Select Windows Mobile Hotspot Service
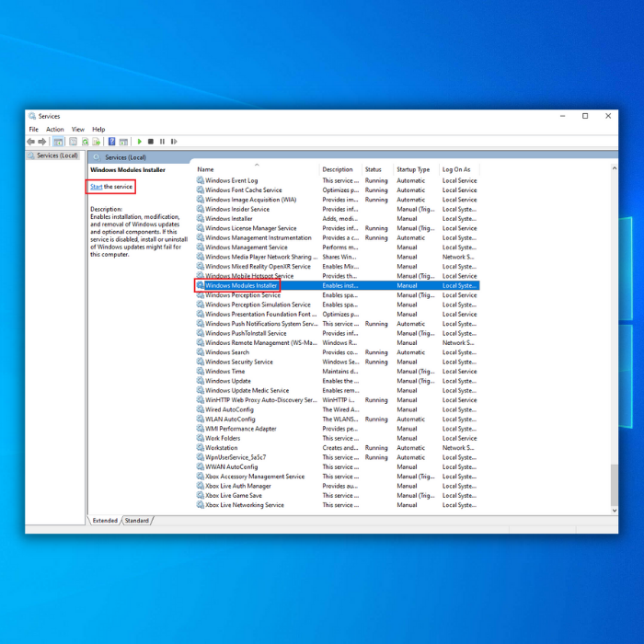The height and width of the screenshot is (644, 644). pyautogui.click(x=338, y=276)
